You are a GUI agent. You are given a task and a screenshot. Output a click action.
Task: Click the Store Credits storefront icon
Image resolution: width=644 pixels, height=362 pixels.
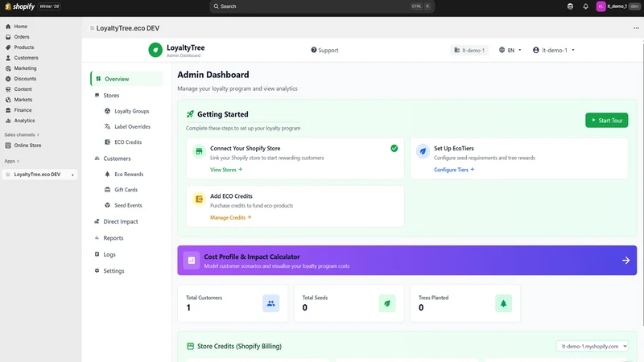tap(190, 346)
